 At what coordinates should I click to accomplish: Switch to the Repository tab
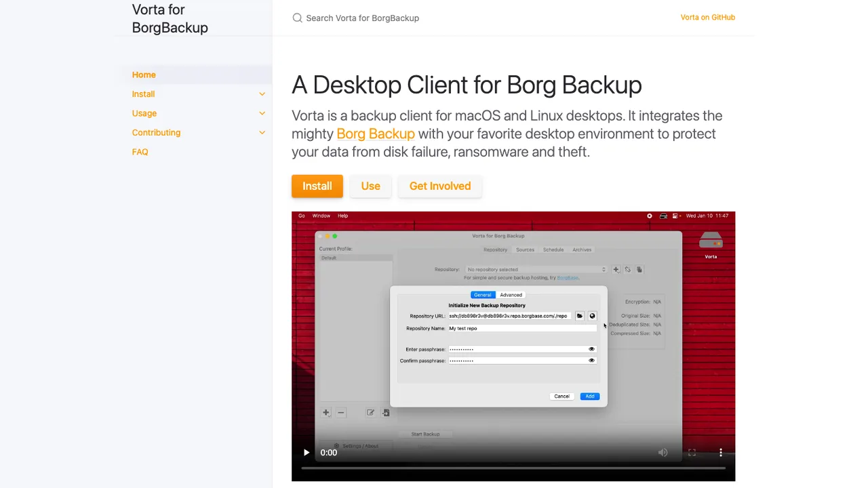point(495,250)
